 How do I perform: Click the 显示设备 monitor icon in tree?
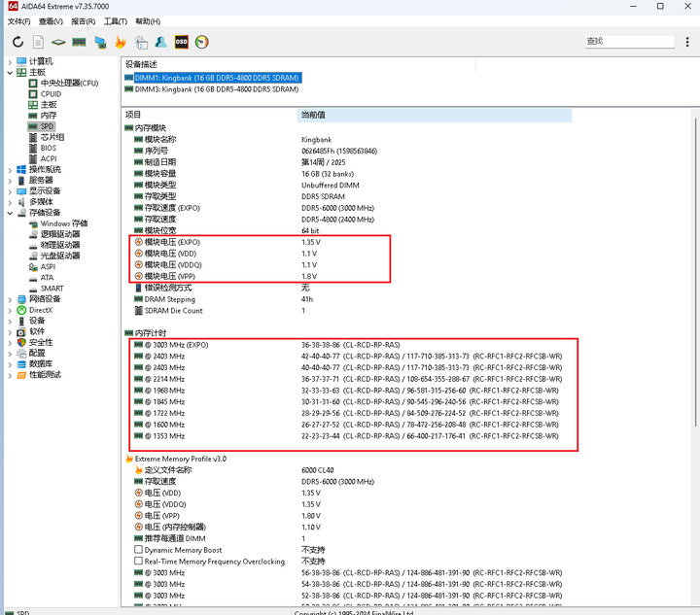[21, 191]
